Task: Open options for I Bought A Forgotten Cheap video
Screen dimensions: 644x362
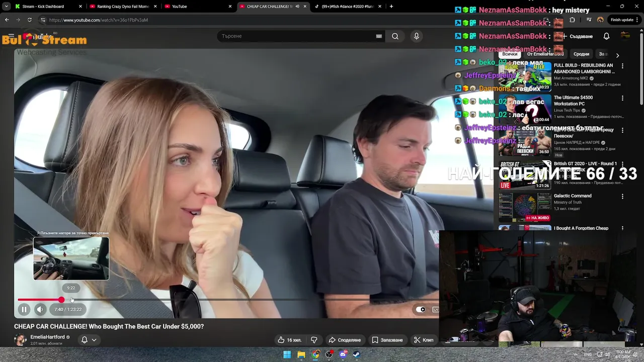Action: (x=622, y=228)
